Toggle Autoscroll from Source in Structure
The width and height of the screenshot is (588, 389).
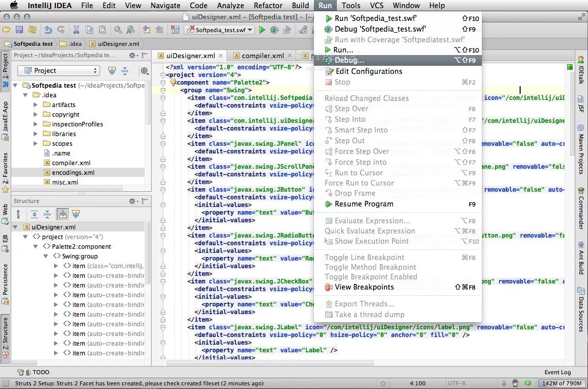[76, 214]
